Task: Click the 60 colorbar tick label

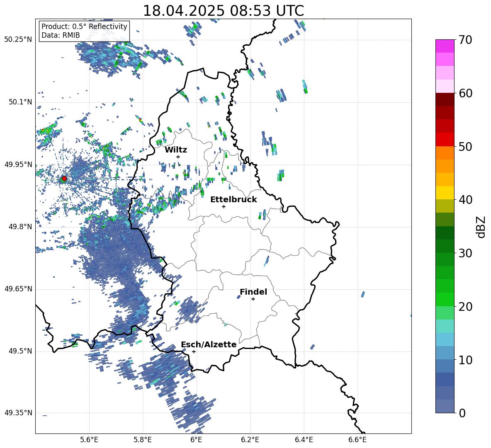Action: (x=465, y=93)
